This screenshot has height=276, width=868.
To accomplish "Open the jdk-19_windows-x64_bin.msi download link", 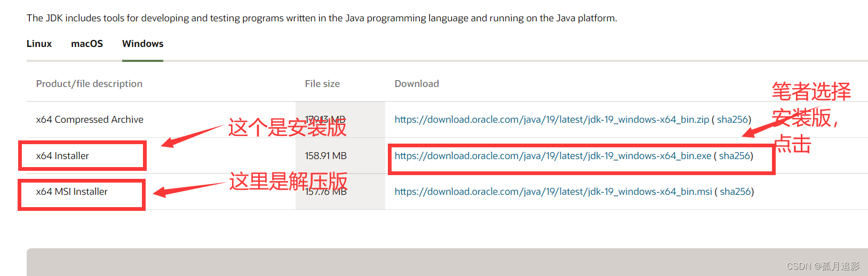I will tap(553, 192).
